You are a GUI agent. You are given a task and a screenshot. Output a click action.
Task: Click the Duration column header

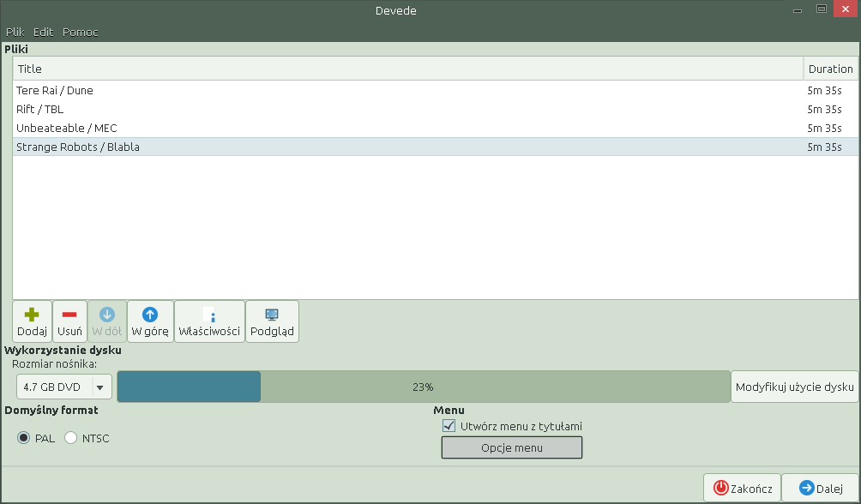pos(831,69)
